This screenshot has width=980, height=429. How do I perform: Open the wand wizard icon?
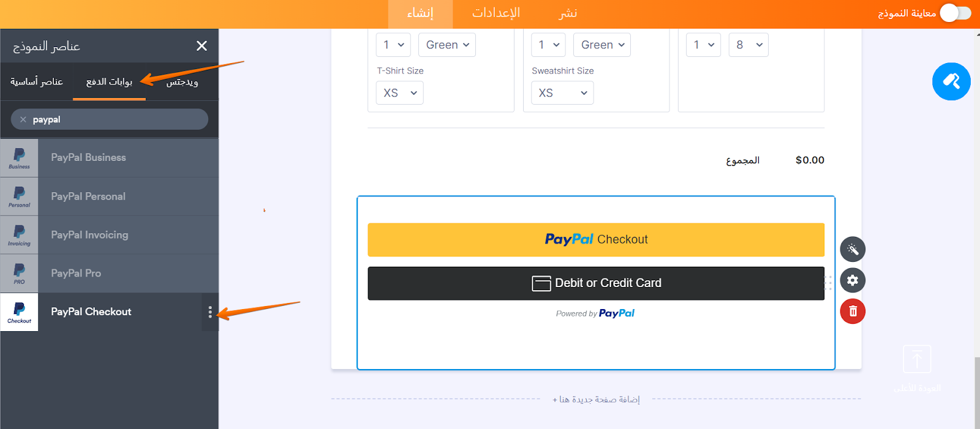tap(853, 249)
